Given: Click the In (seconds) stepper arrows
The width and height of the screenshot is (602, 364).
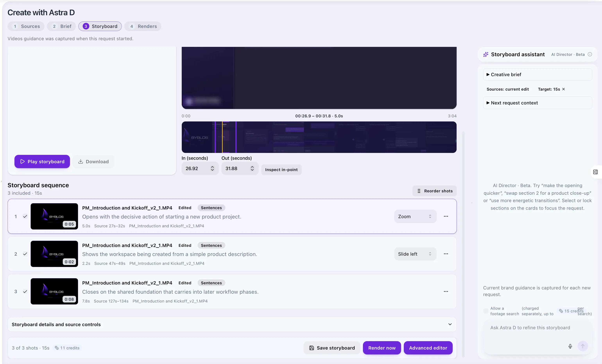Looking at the screenshot, I should pyautogui.click(x=212, y=169).
